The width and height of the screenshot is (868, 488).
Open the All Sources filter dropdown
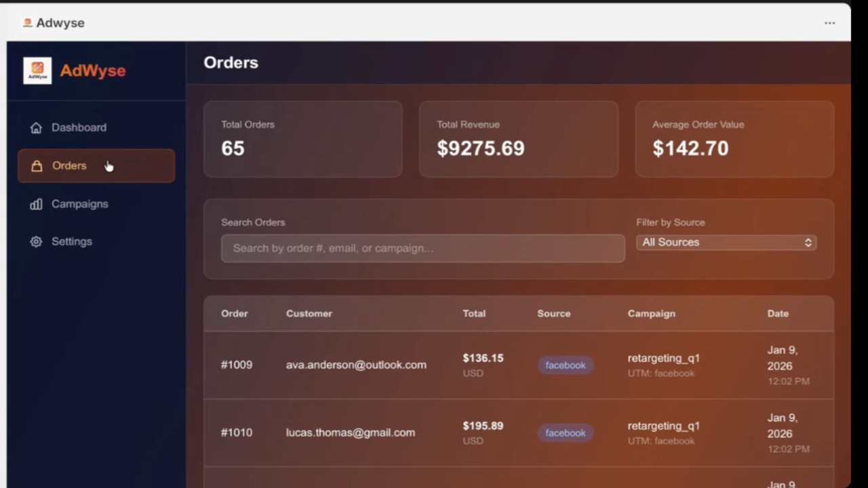[x=726, y=243]
